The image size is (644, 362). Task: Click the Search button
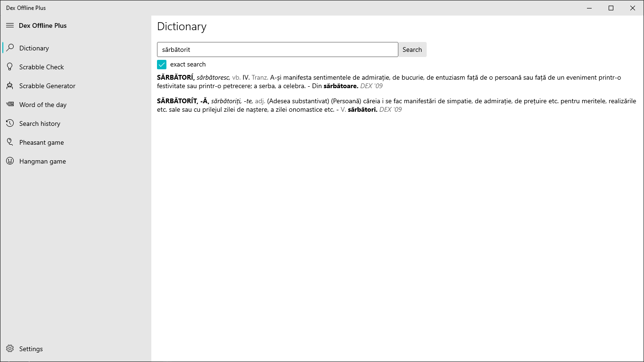[x=412, y=49]
